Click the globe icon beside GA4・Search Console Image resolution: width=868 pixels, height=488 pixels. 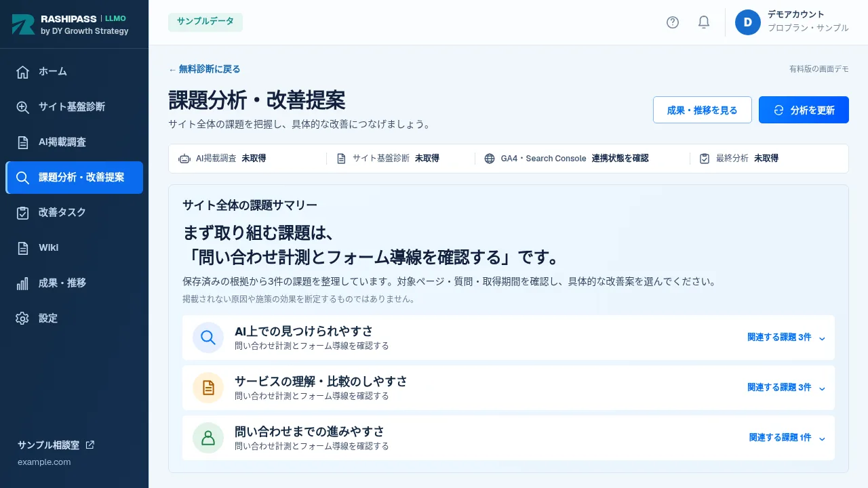point(490,159)
